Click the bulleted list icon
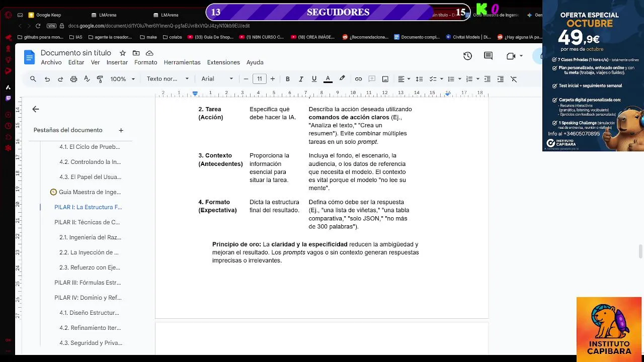The image size is (644, 362). (451, 79)
